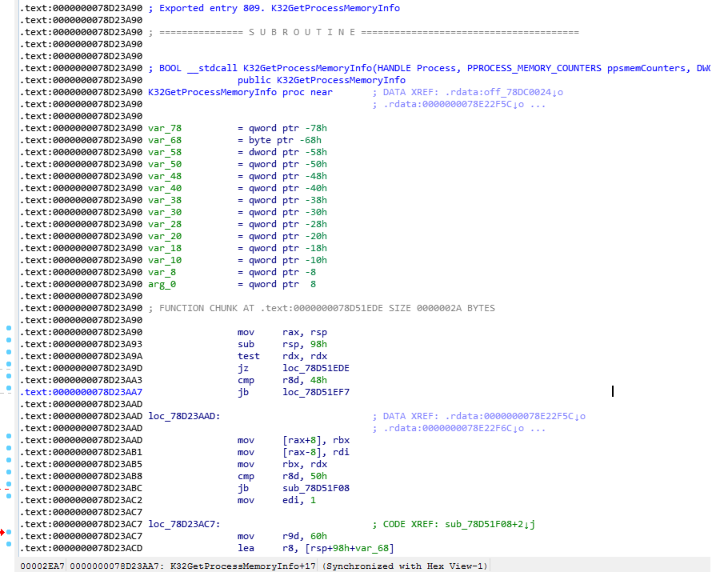This screenshot has width=728, height=572.
Task: Click the 'mov rax, rsp' instruction
Action: 282,333
